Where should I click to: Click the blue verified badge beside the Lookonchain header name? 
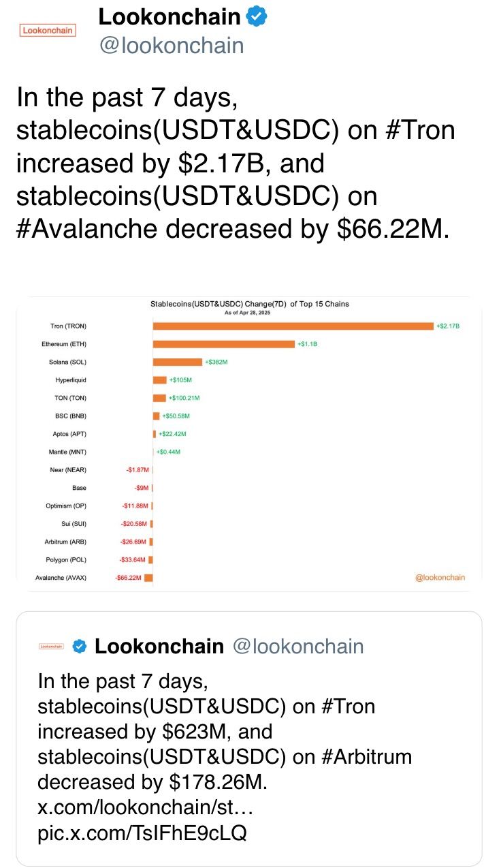(x=257, y=18)
